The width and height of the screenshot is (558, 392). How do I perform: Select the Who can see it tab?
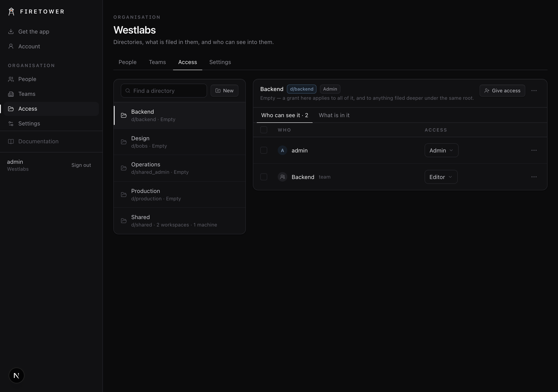(285, 115)
